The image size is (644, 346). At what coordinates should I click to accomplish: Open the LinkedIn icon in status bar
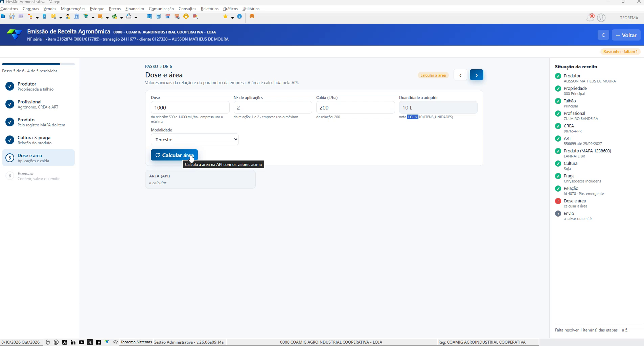73,342
